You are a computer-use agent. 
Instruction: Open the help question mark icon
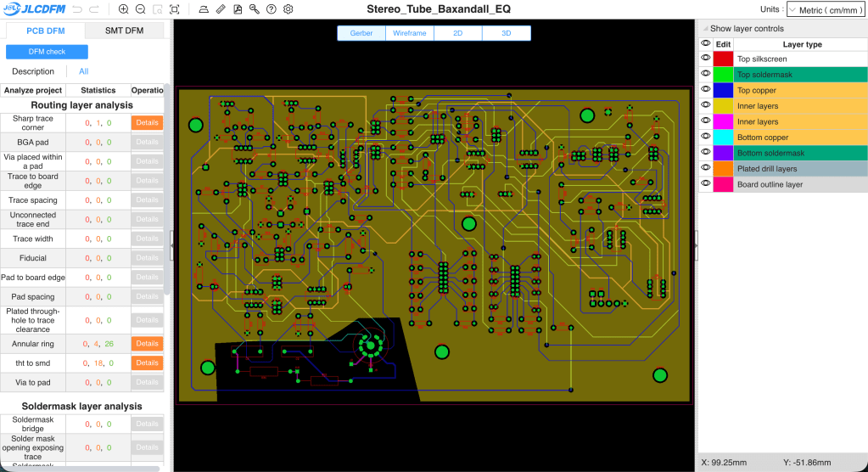point(272,9)
